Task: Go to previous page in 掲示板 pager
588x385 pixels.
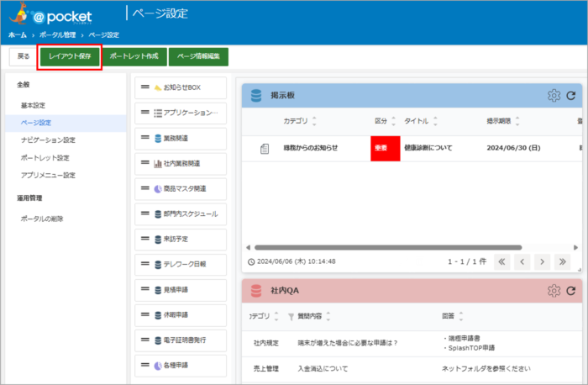Action: [522, 262]
